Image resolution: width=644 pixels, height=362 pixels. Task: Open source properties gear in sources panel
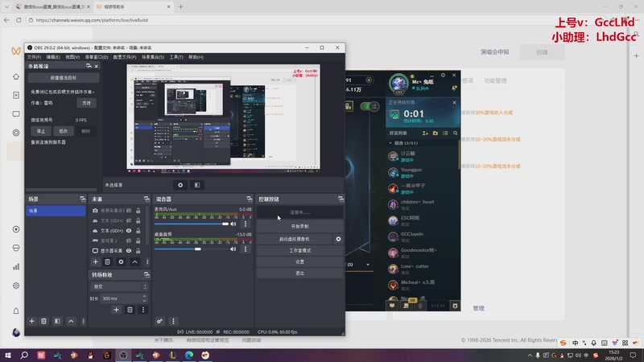121,262
